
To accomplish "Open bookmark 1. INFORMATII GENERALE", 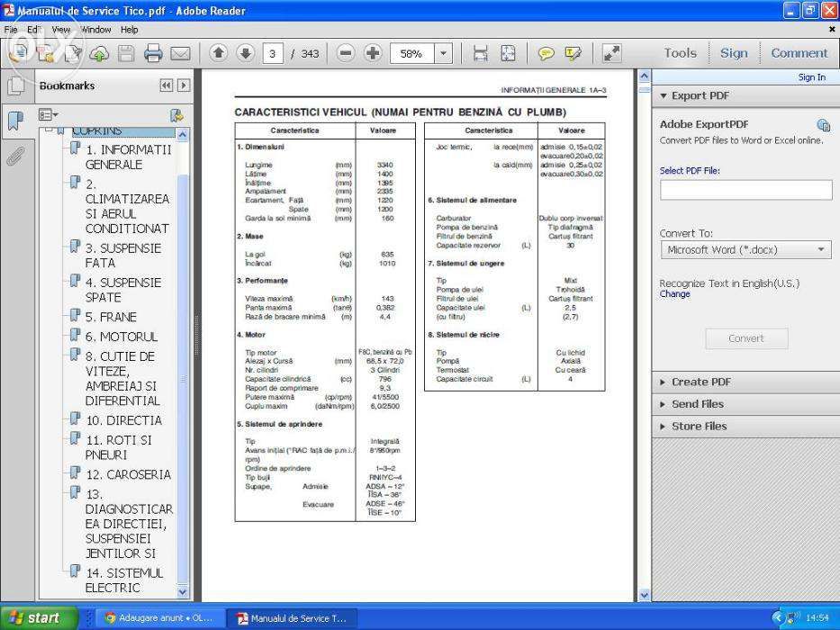I will pyautogui.click(x=128, y=157).
